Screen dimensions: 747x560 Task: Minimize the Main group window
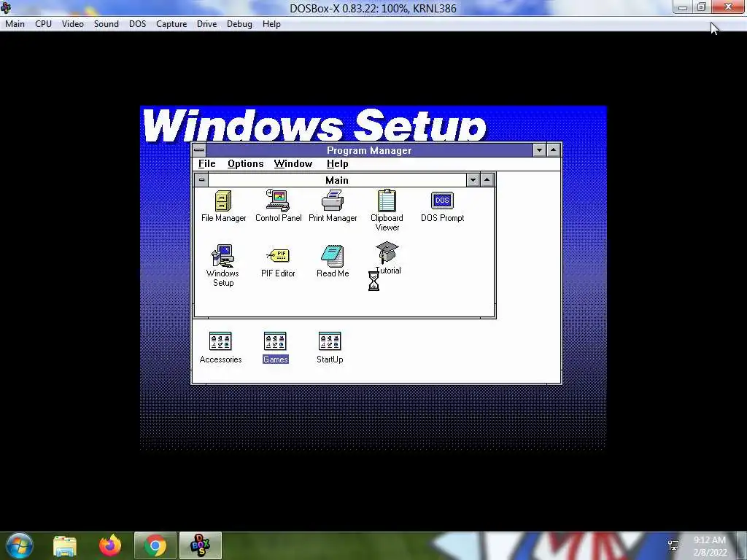(473, 180)
